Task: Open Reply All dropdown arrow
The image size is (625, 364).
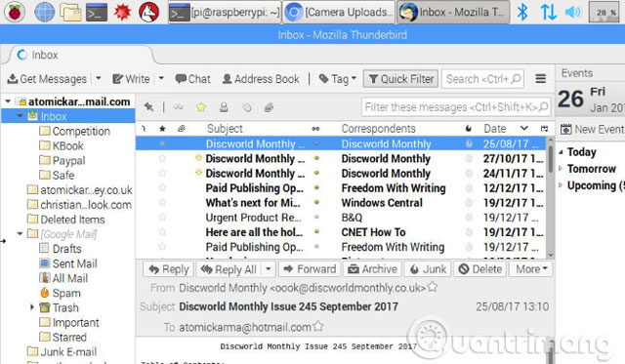Action: [269, 268]
